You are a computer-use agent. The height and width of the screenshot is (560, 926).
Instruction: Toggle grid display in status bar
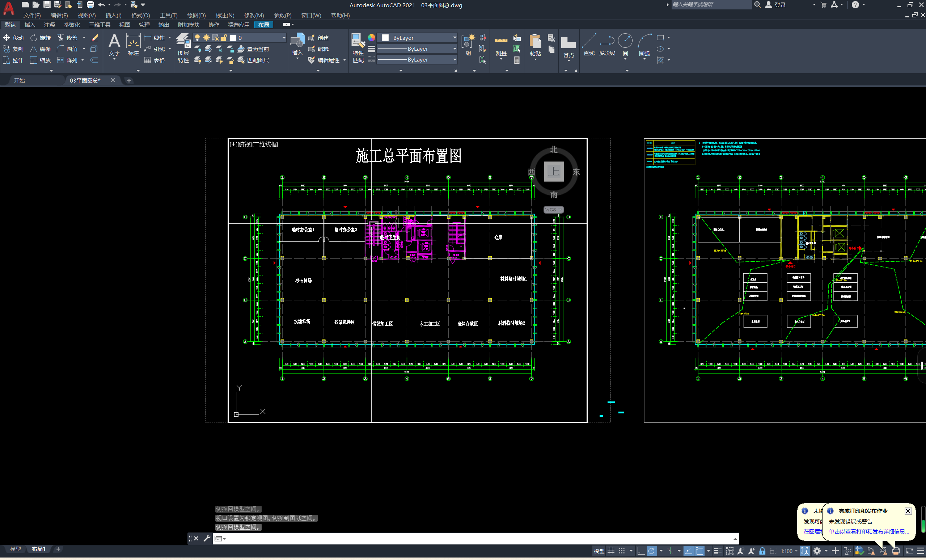(611, 551)
